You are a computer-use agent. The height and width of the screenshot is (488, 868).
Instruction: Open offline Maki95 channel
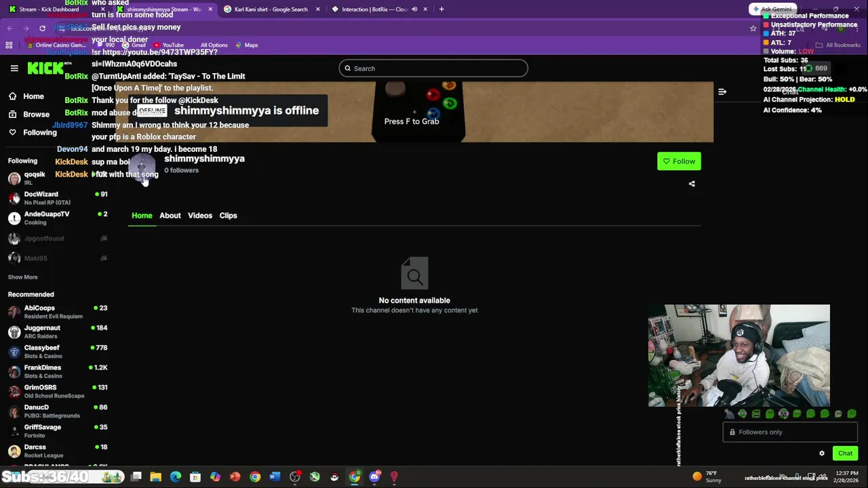58,258
